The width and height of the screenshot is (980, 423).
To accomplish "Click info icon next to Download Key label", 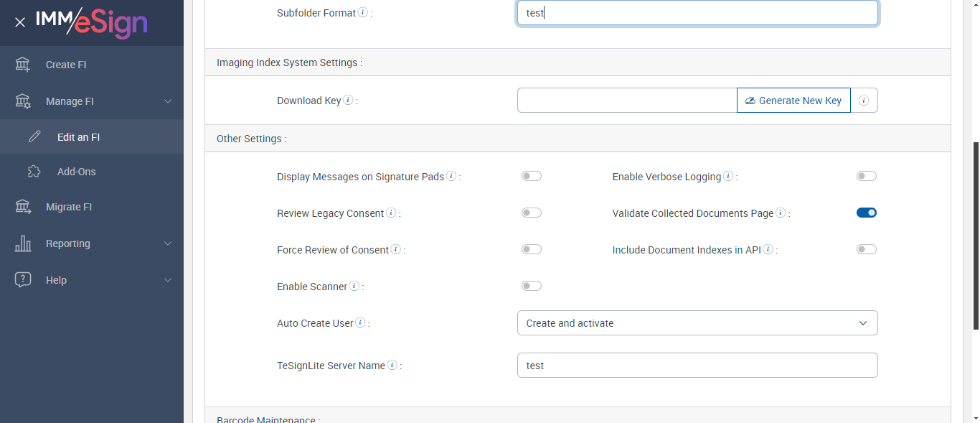I will click(x=348, y=101).
